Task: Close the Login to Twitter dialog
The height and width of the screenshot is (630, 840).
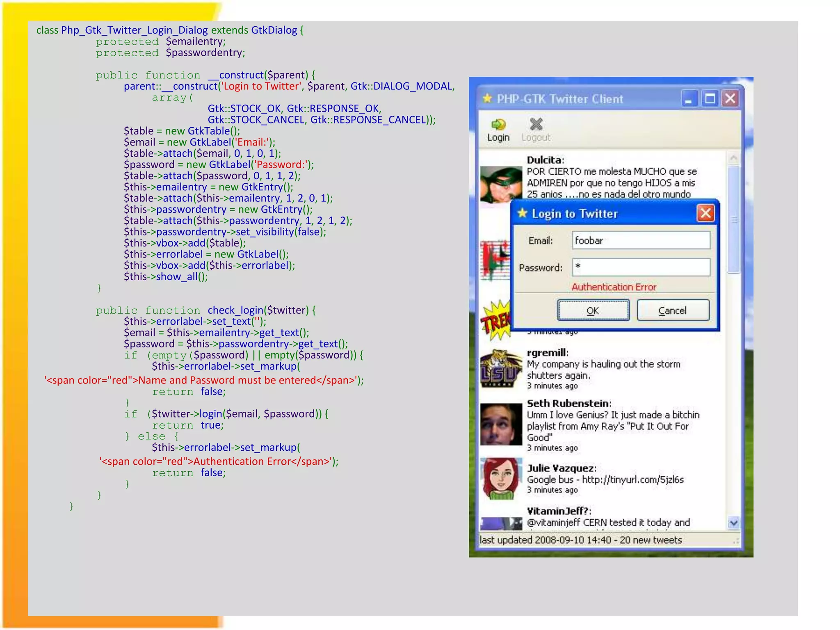Action: point(705,213)
